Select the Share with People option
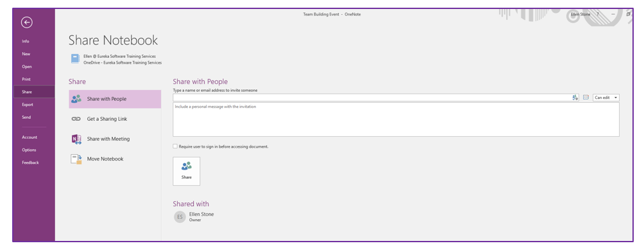The height and width of the screenshot is (248, 644). 115,99
